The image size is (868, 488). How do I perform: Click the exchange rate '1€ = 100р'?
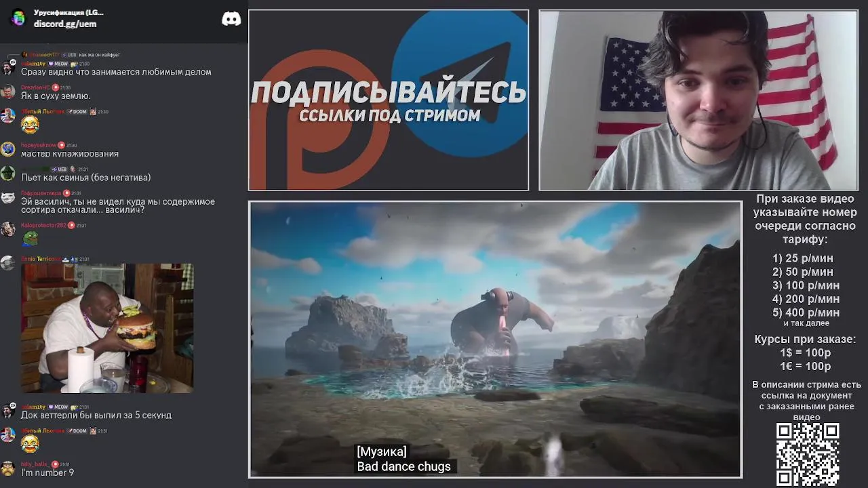pos(805,366)
